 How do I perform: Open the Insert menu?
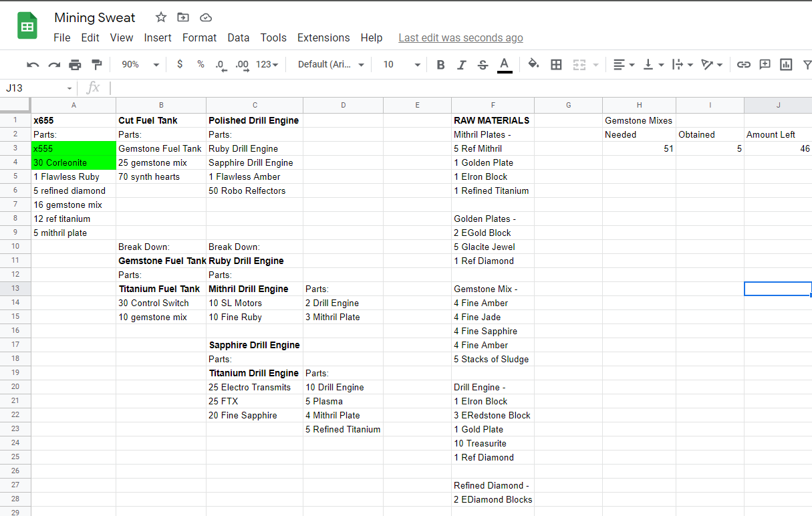coord(158,38)
